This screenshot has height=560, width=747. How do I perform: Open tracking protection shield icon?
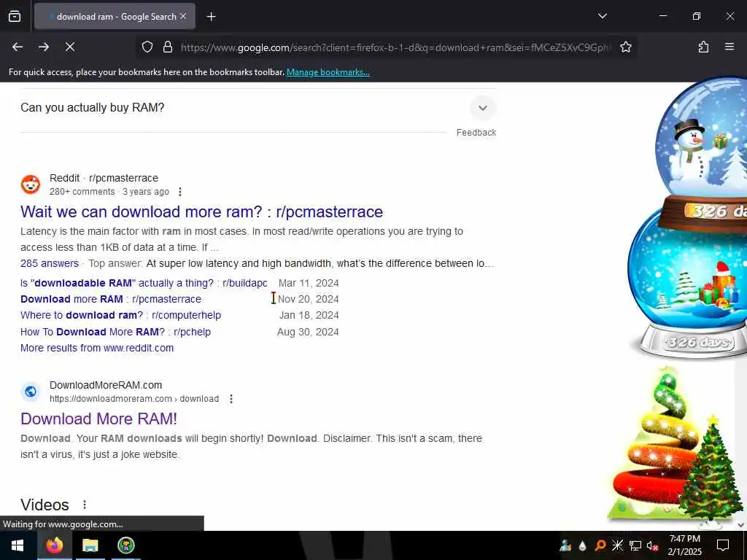pyautogui.click(x=147, y=47)
